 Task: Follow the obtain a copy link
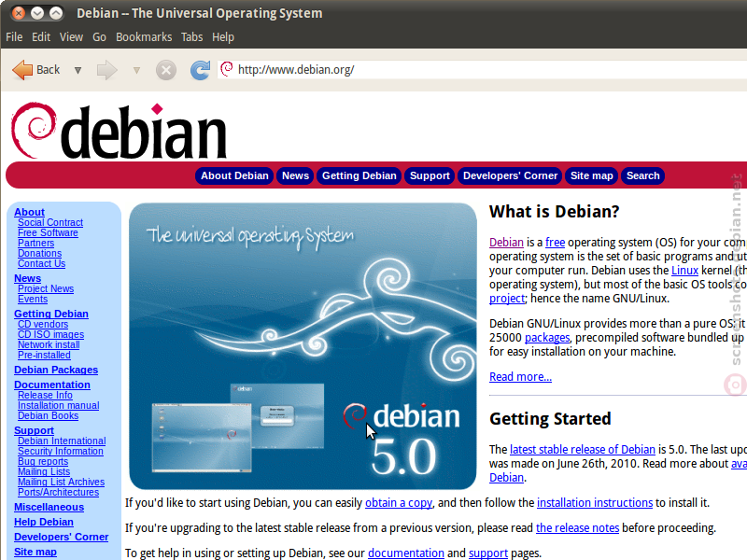(x=399, y=503)
